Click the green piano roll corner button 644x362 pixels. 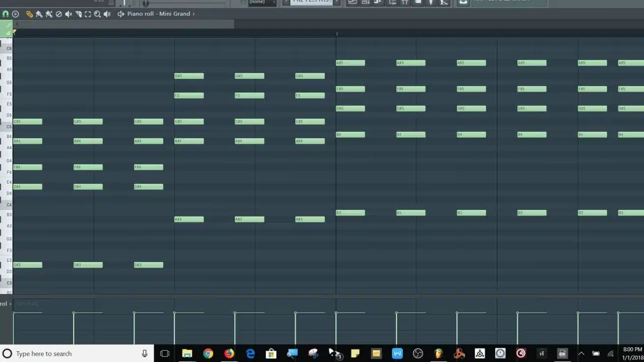[6, 28]
